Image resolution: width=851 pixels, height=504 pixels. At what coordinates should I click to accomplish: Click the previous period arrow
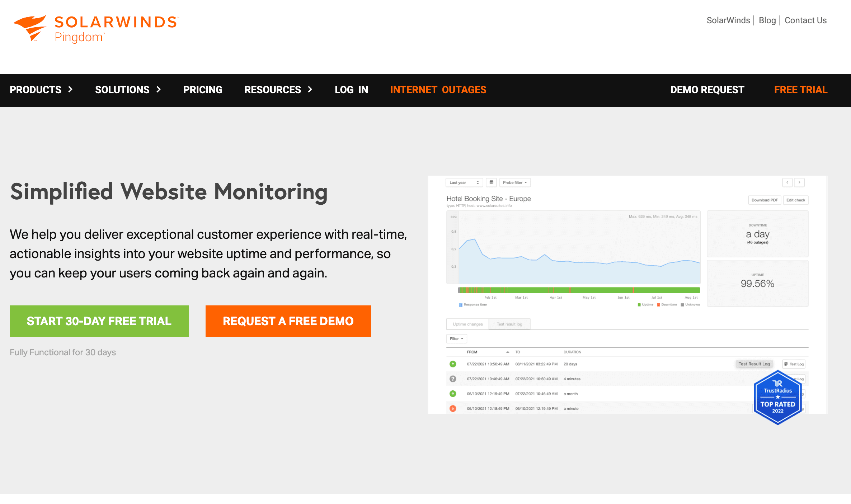(787, 182)
